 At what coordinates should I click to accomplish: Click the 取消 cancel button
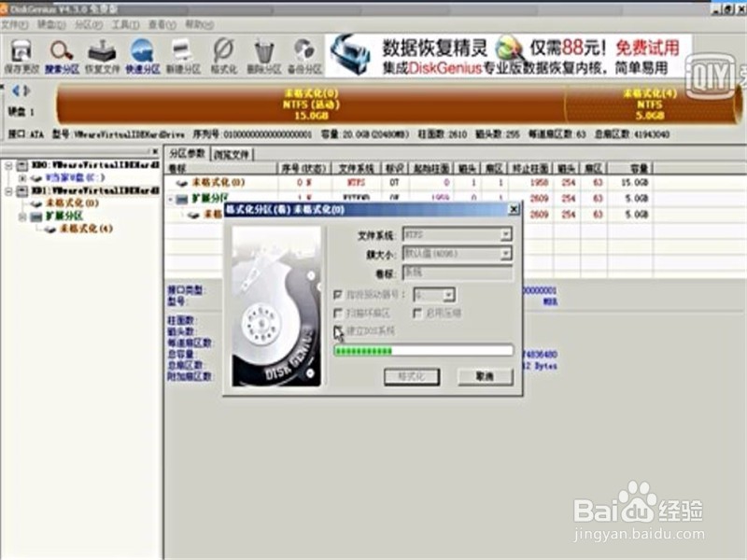pos(486,375)
